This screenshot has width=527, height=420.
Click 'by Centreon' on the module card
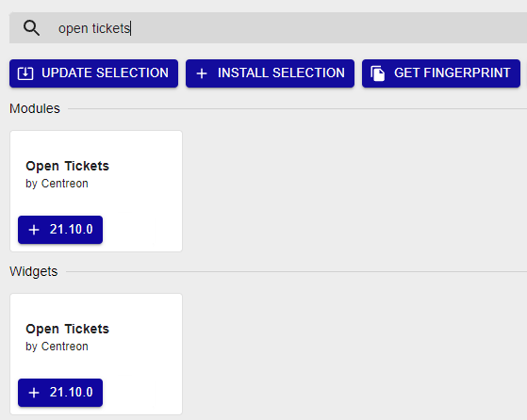(x=58, y=184)
